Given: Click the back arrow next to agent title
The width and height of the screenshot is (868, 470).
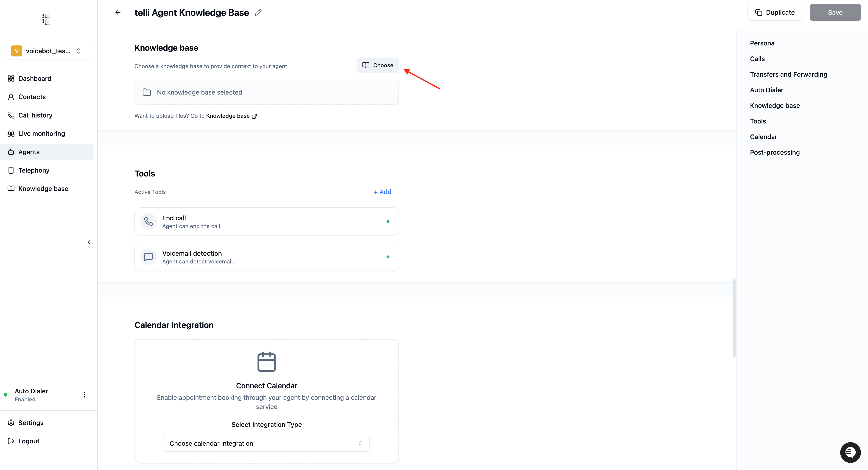Looking at the screenshot, I should pos(118,12).
